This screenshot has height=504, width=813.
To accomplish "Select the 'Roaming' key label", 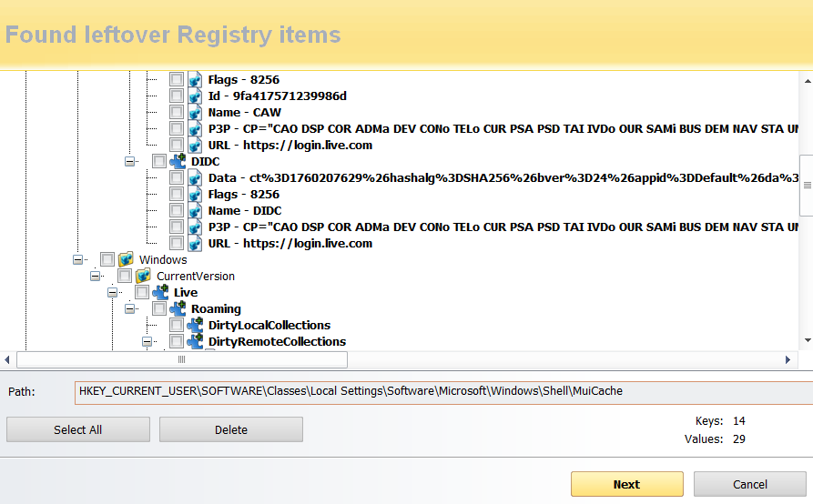I will coord(216,309).
